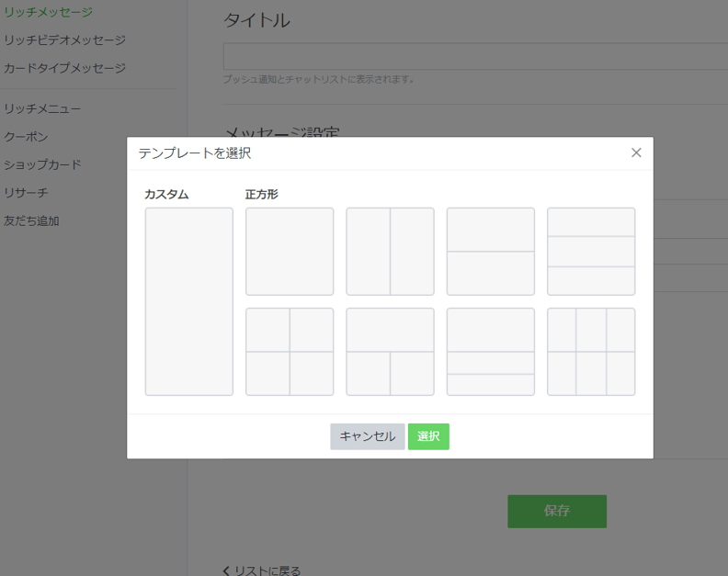728x576 pixels.
Task: Open リッチメニュー from the sidebar
Action: tap(42, 109)
